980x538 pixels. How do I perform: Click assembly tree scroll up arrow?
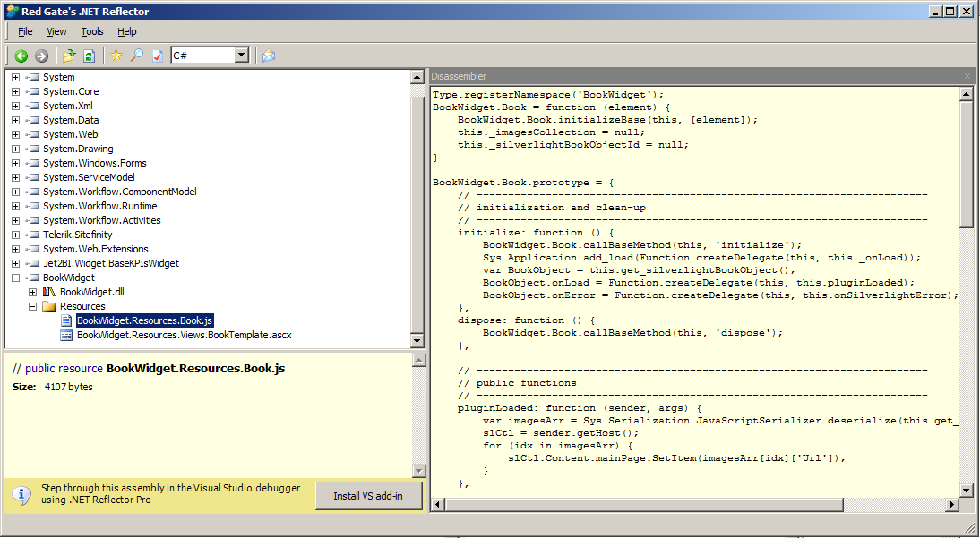tap(417, 77)
